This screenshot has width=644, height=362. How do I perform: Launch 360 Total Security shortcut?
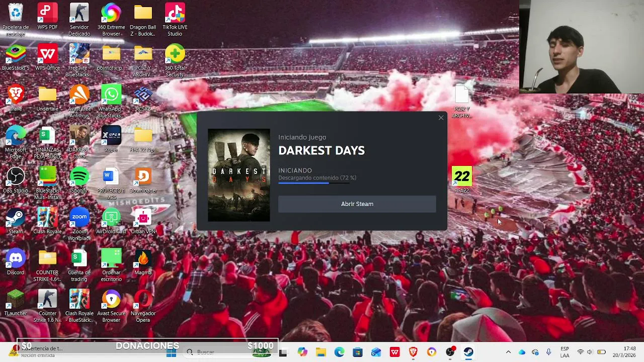pos(175,60)
